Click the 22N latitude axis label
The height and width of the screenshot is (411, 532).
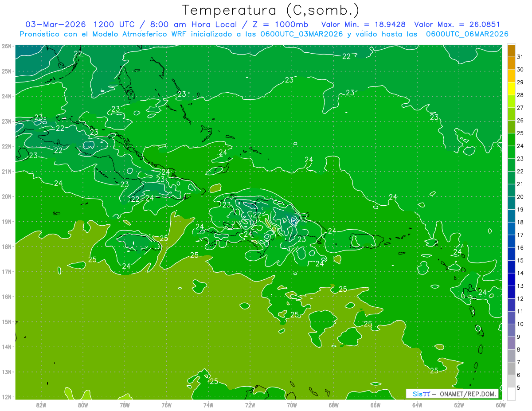[x=6, y=146]
